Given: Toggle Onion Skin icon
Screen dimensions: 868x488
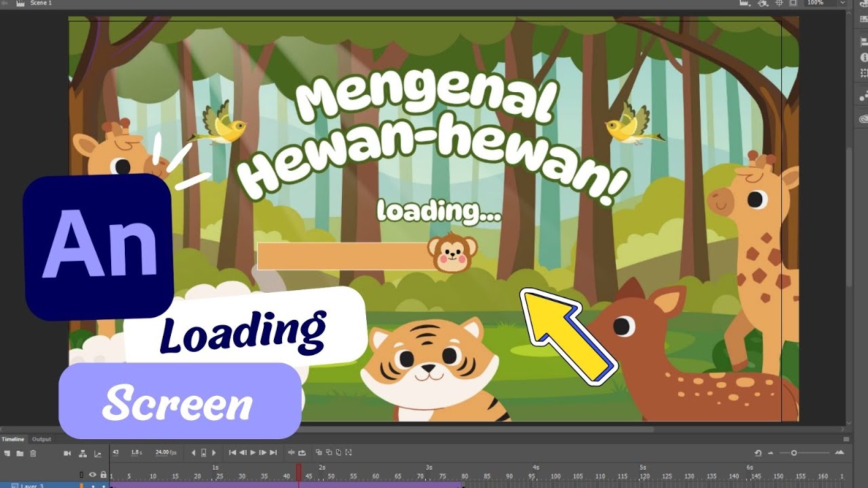Looking at the screenshot, I should [x=319, y=452].
